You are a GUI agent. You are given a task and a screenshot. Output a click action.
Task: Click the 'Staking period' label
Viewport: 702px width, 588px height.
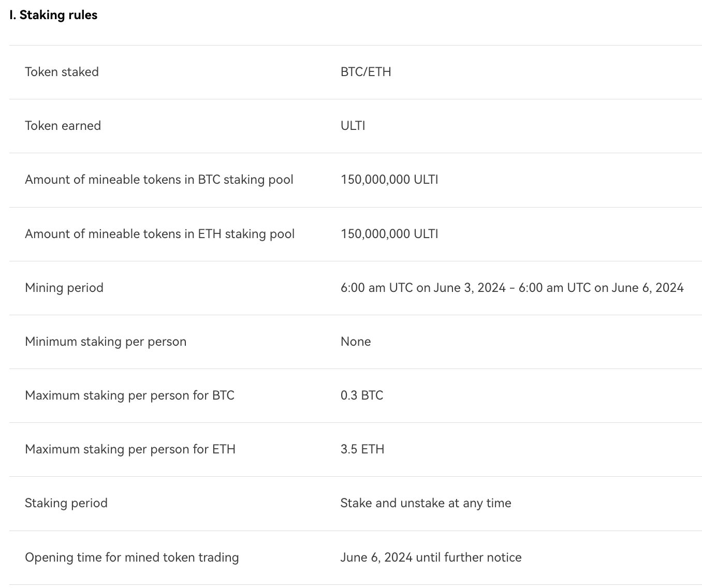(66, 503)
